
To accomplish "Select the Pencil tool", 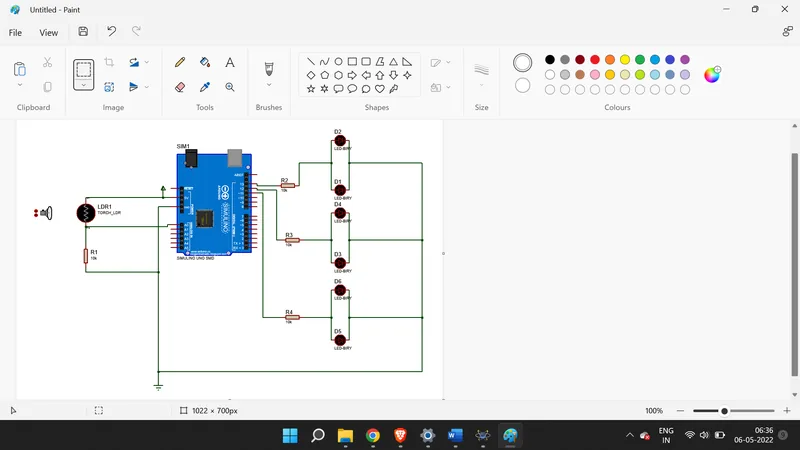I will click(180, 62).
